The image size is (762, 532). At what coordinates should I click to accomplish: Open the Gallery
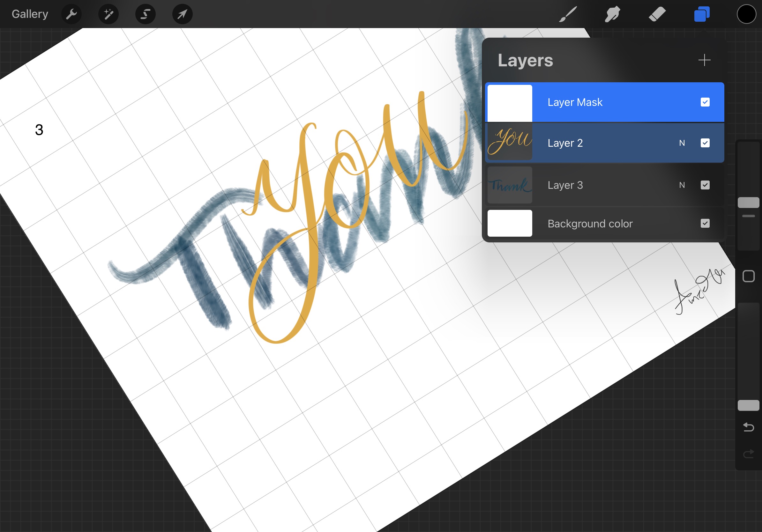pos(30,14)
